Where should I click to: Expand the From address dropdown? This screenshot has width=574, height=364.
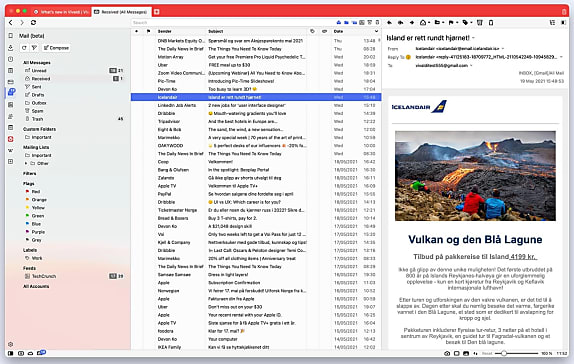point(503,49)
